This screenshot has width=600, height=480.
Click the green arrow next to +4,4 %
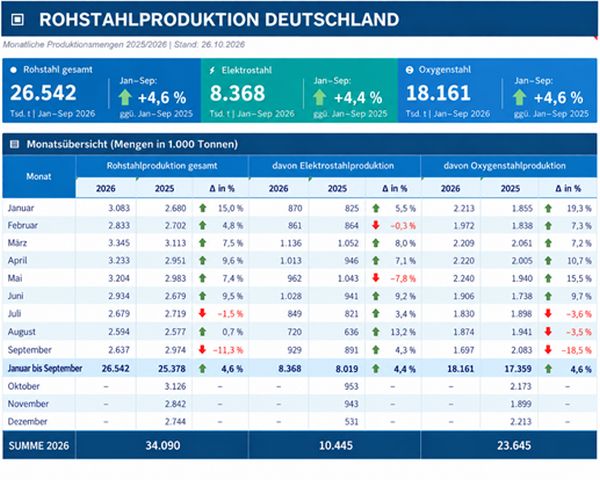point(319,98)
